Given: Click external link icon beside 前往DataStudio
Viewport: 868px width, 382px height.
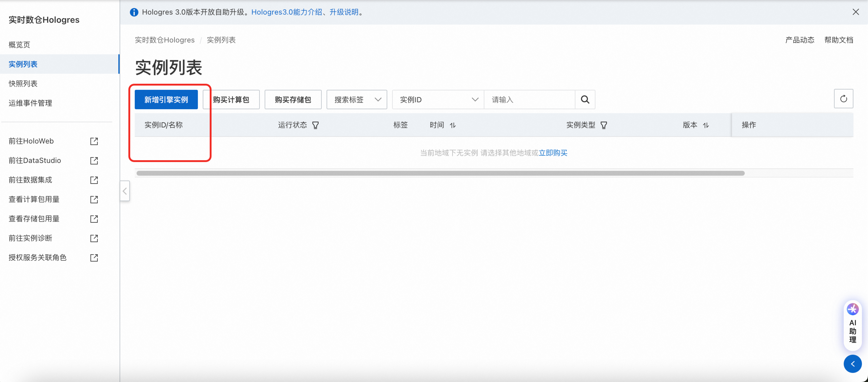Looking at the screenshot, I should pyautogui.click(x=94, y=161).
